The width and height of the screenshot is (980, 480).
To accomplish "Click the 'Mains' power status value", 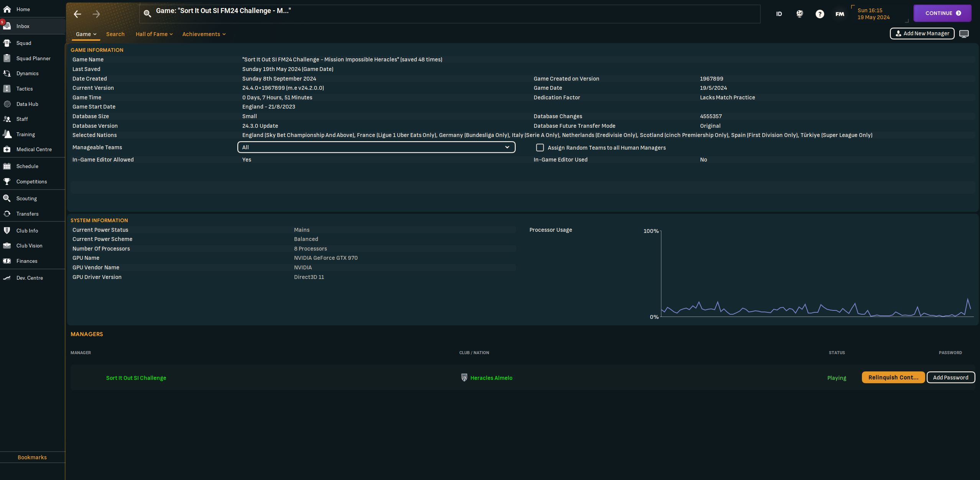I will coord(302,230).
